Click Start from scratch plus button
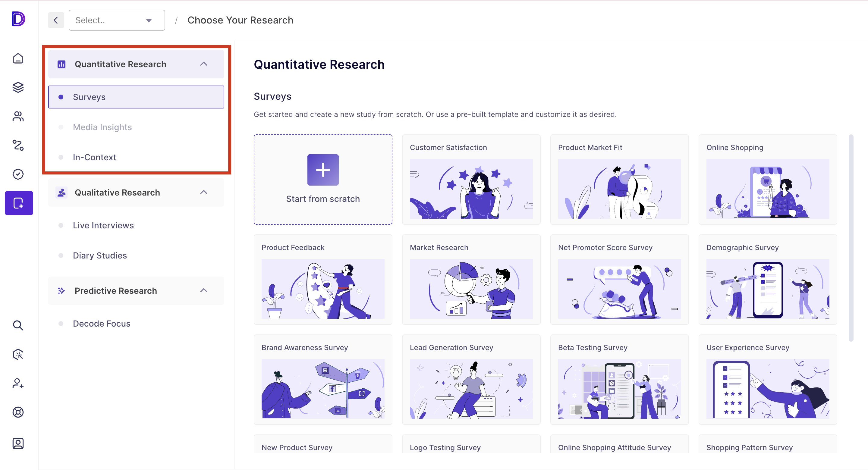The image size is (868, 470). (322, 170)
